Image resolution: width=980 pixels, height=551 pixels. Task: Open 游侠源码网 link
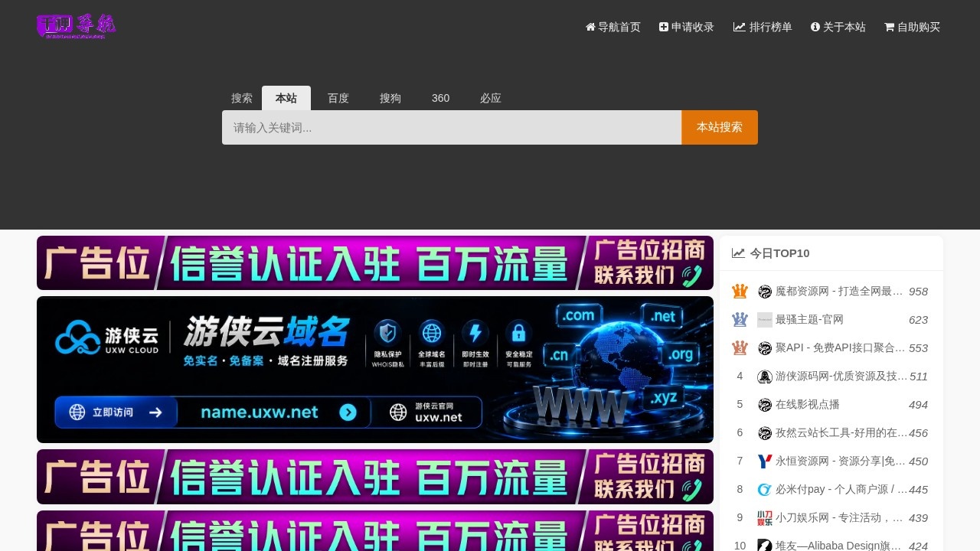click(x=841, y=376)
